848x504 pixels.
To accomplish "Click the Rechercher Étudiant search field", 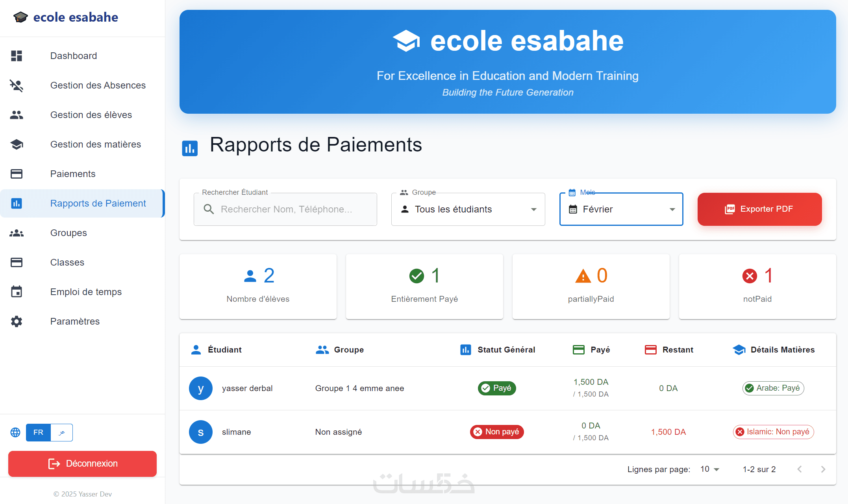I will (285, 209).
